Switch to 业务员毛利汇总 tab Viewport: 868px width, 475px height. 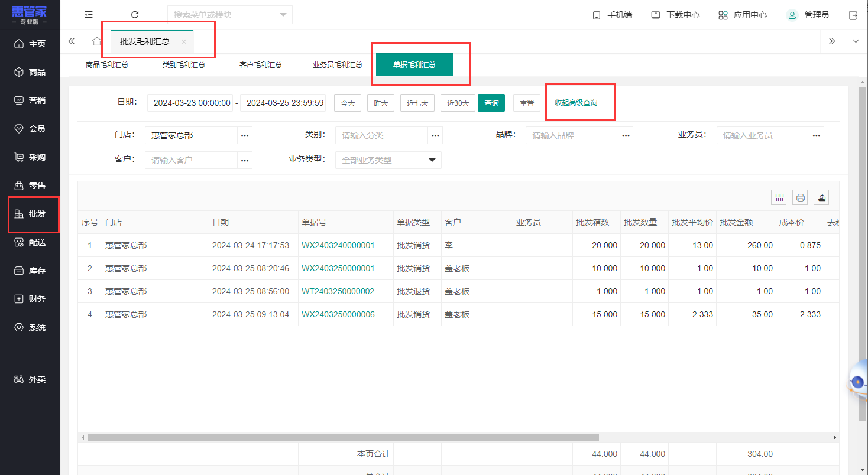click(338, 65)
